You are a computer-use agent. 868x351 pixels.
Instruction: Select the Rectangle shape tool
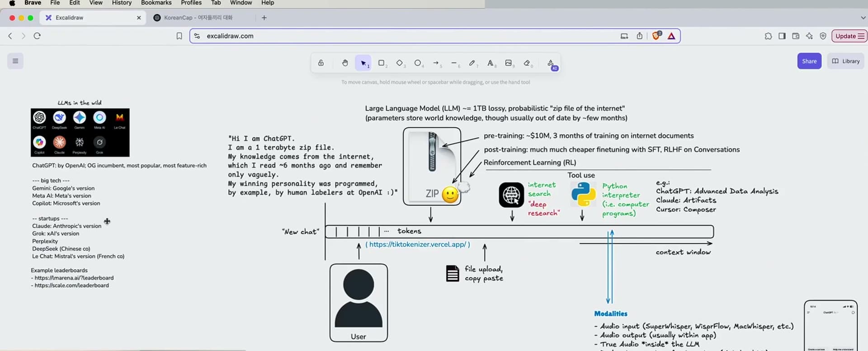pos(382,63)
